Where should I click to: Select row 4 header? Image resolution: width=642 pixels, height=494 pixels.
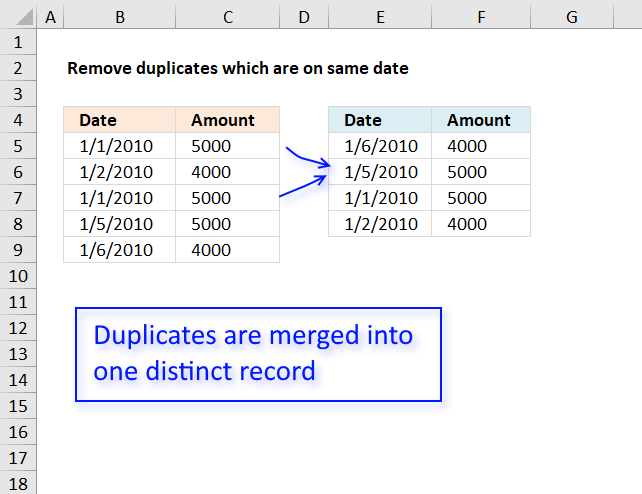point(18,120)
